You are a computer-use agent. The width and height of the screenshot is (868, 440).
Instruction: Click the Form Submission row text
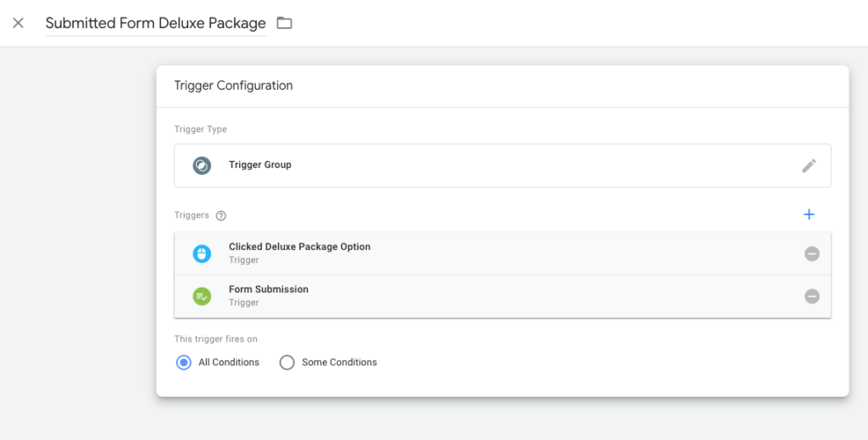coord(269,289)
